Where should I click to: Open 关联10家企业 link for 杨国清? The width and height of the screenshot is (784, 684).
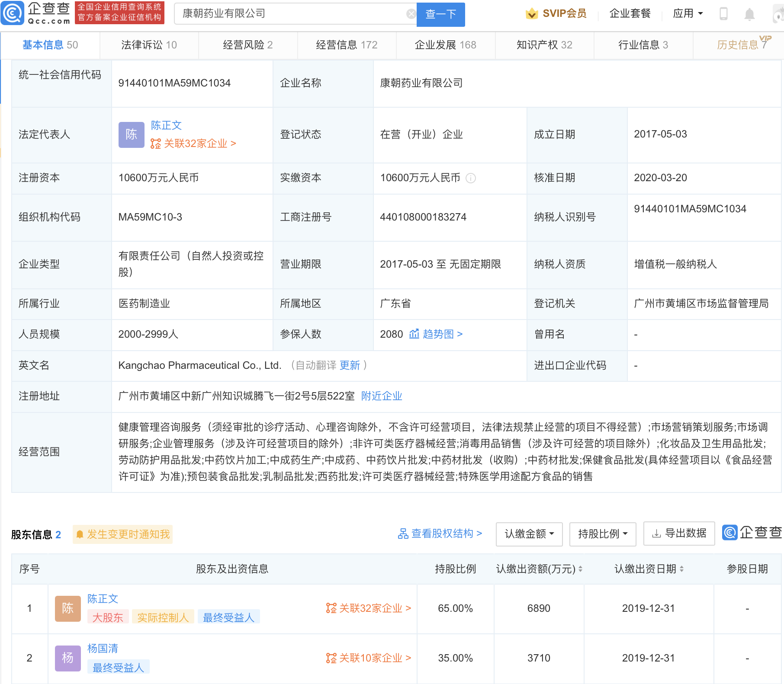(x=375, y=658)
